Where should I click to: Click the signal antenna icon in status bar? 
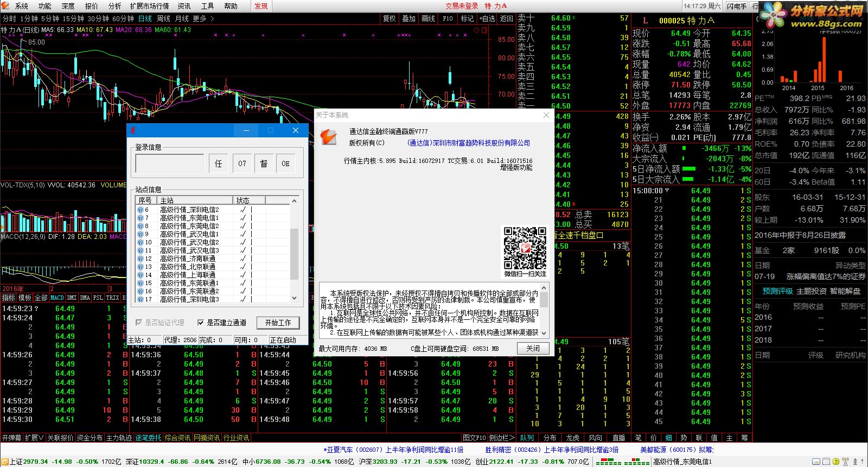pos(846,462)
